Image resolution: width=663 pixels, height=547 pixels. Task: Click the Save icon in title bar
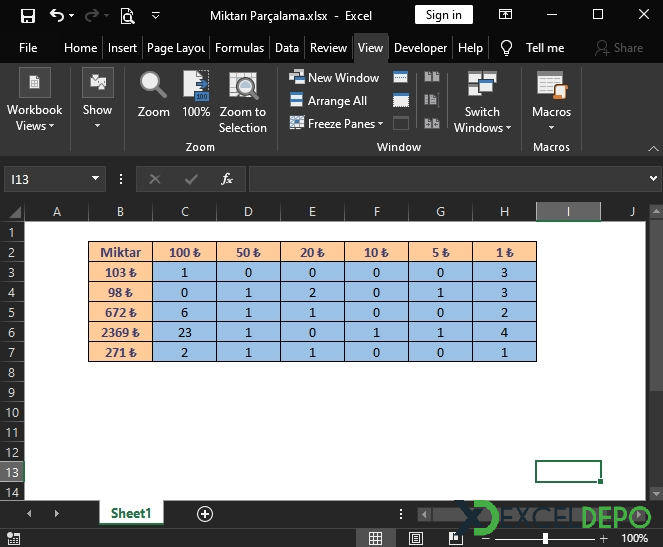(28, 16)
